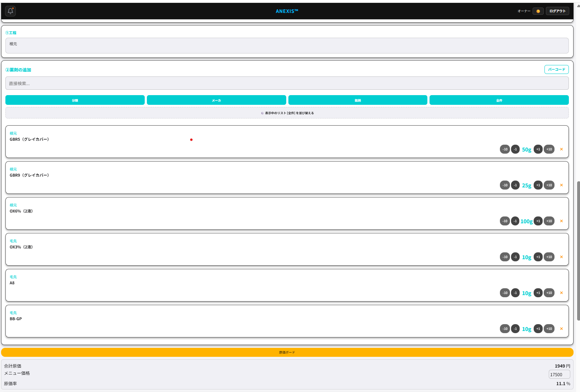
Task: Increase BB-GP amount by 10
Action: click(x=549, y=329)
